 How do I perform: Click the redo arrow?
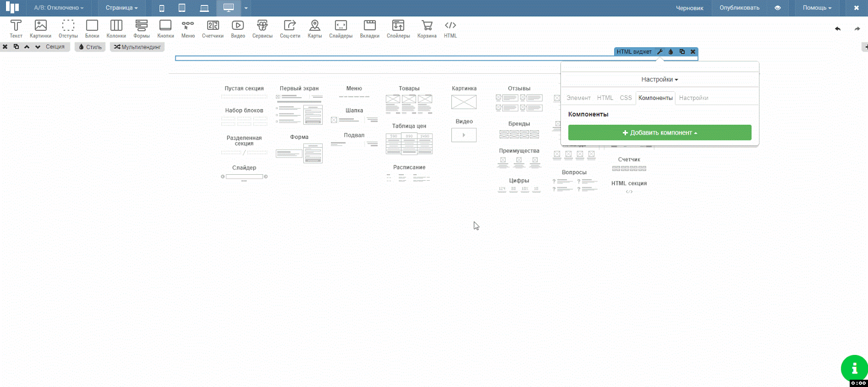pos(857,29)
